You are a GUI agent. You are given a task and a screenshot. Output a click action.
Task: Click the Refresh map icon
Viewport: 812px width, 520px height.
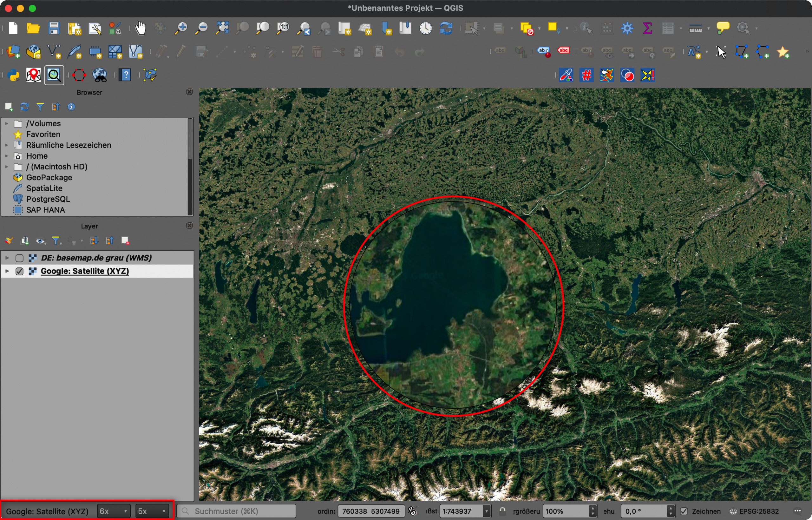[x=446, y=28]
